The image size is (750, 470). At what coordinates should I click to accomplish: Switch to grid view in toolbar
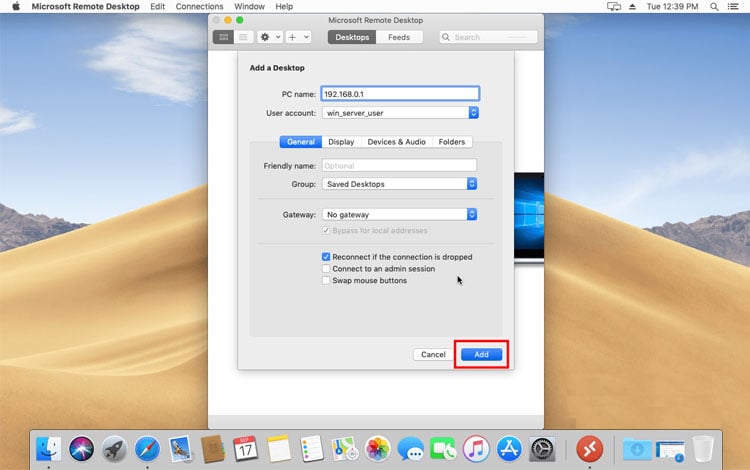pyautogui.click(x=223, y=37)
